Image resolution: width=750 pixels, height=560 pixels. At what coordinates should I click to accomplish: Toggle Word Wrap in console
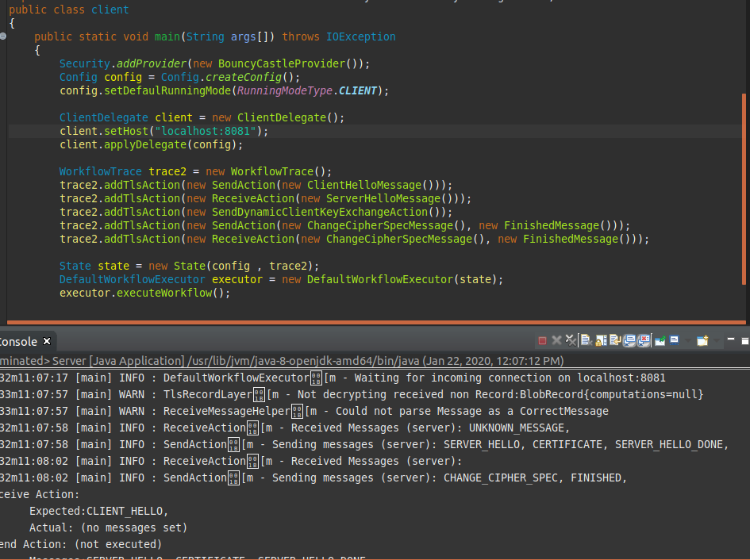click(x=615, y=340)
